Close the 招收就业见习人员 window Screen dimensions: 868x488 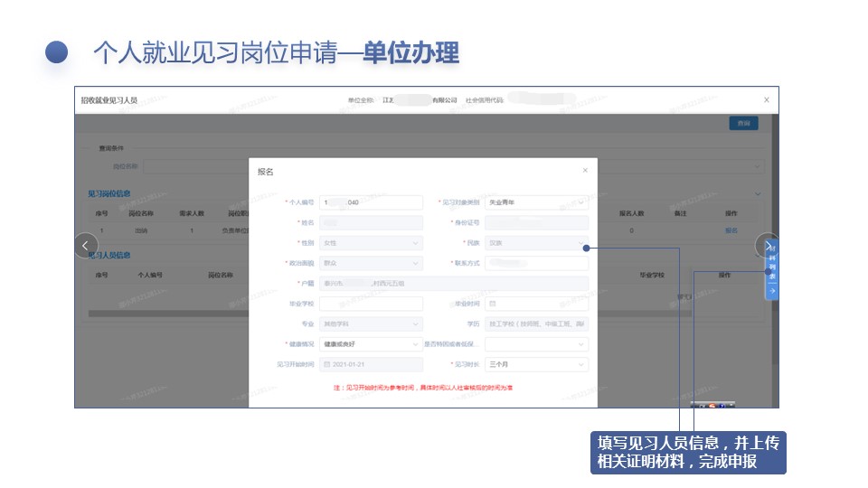(x=767, y=99)
